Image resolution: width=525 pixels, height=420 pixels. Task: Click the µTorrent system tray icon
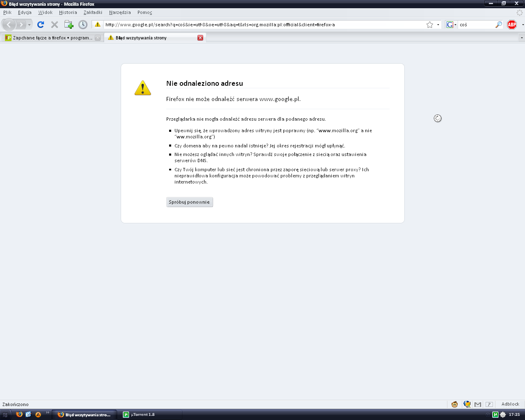point(495,415)
